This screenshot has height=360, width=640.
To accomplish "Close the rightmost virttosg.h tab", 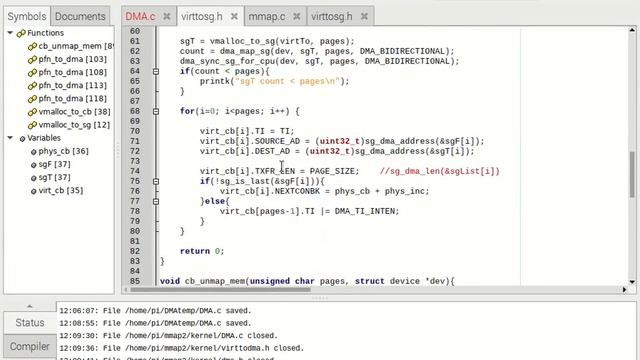I will coord(364,16).
